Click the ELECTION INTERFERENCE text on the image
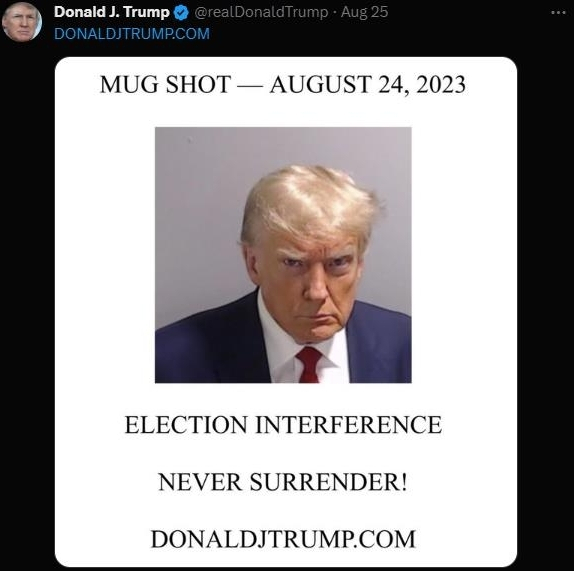 [x=283, y=425]
